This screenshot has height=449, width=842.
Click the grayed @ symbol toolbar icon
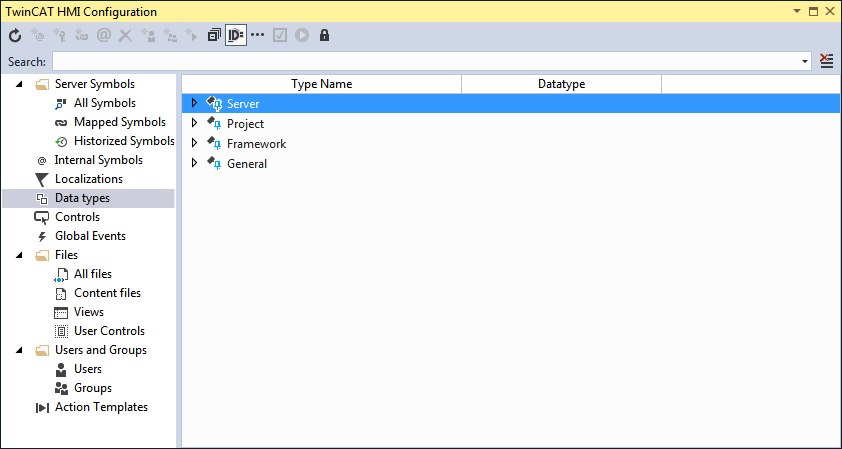pos(104,36)
